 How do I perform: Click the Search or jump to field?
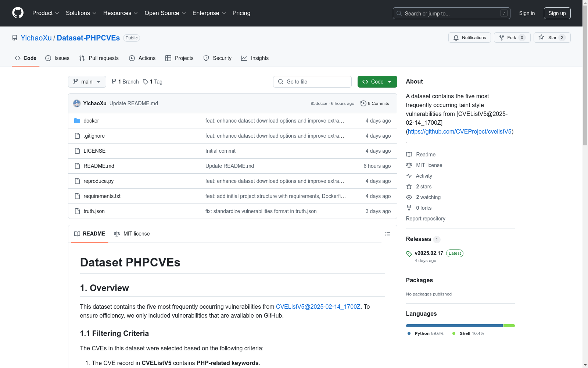(x=452, y=13)
